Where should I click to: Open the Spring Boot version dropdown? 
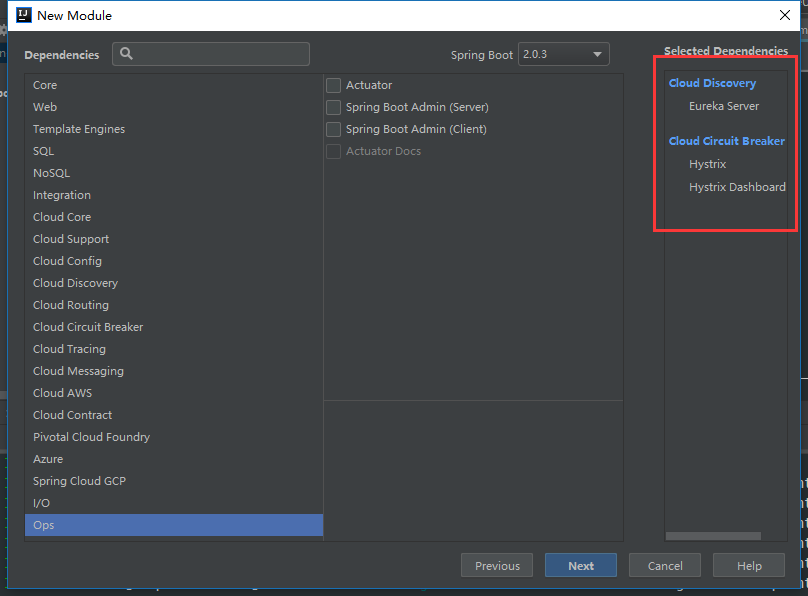[x=563, y=54]
